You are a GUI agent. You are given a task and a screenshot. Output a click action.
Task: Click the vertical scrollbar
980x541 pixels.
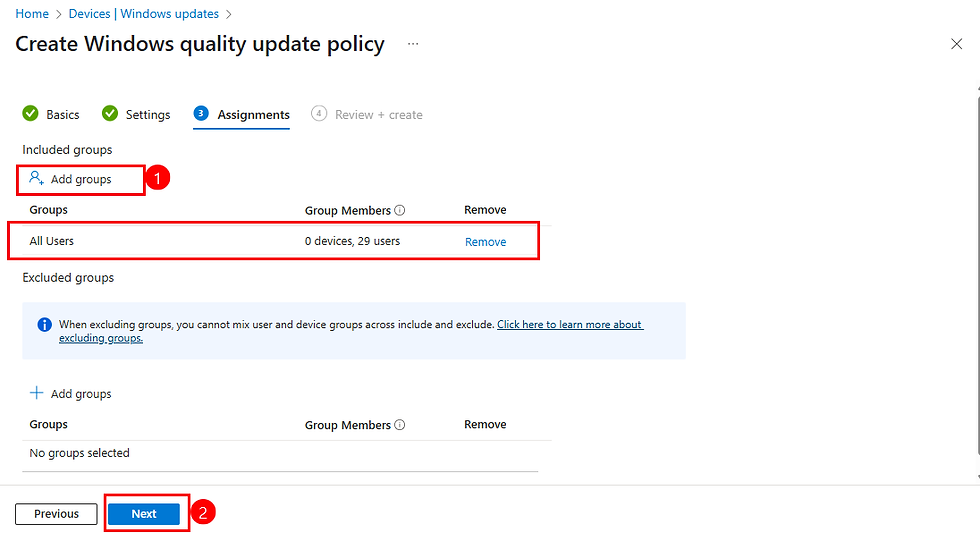click(978, 275)
